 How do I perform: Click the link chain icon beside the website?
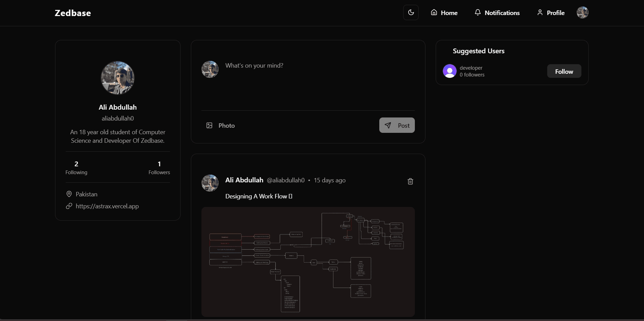69,206
